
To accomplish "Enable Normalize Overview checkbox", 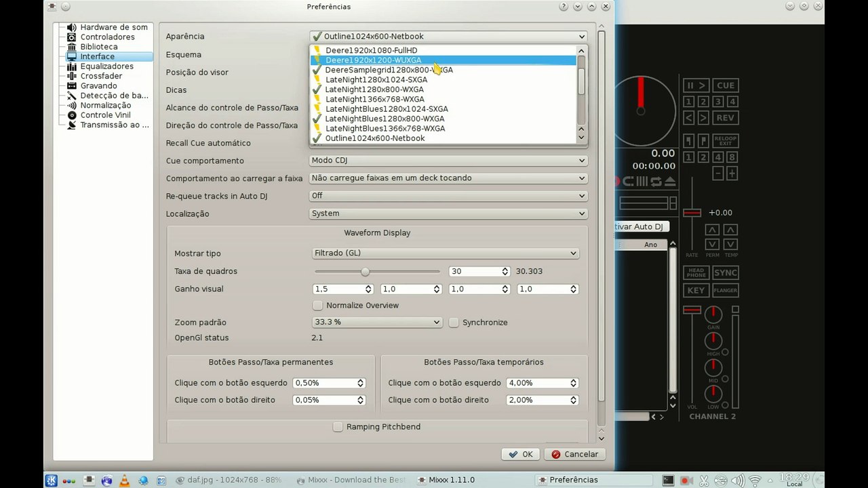I will pyautogui.click(x=318, y=306).
